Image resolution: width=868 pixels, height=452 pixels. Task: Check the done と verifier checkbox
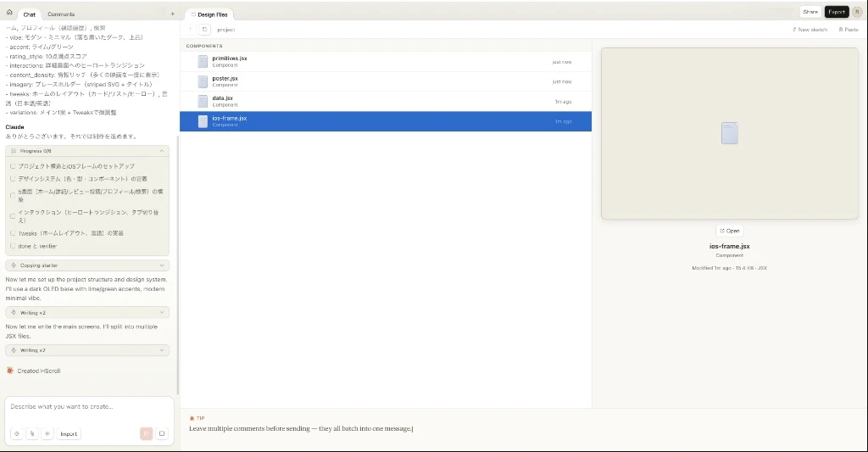coord(13,246)
